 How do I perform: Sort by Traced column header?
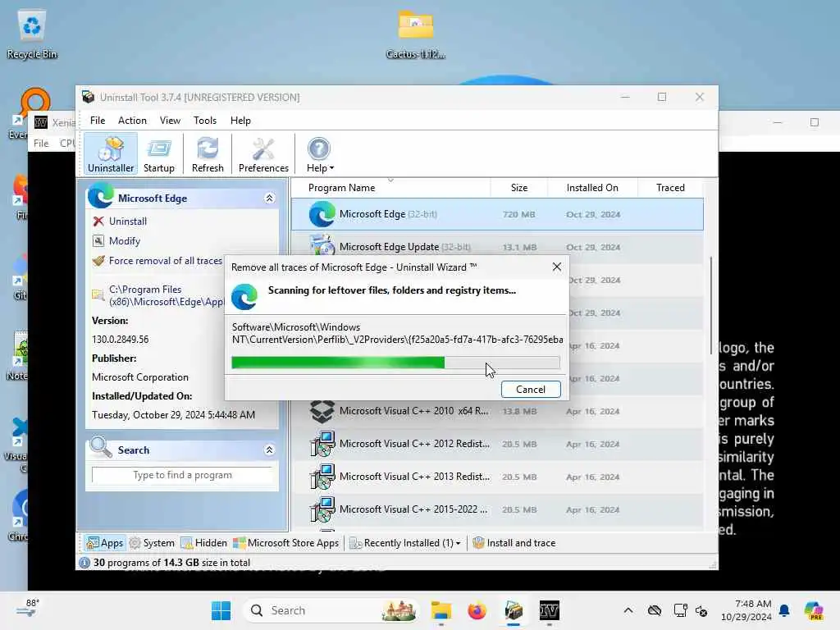coord(670,188)
